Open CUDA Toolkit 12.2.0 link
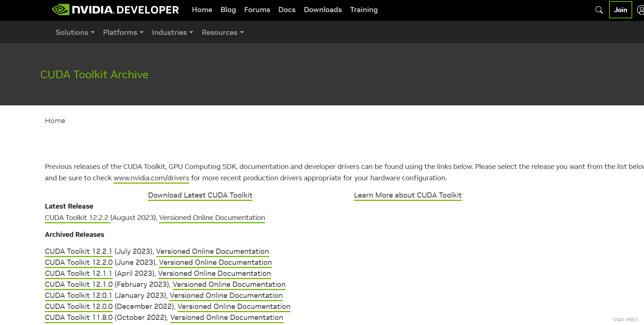Viewport: 644px width, 325px height. pos(79,263)
